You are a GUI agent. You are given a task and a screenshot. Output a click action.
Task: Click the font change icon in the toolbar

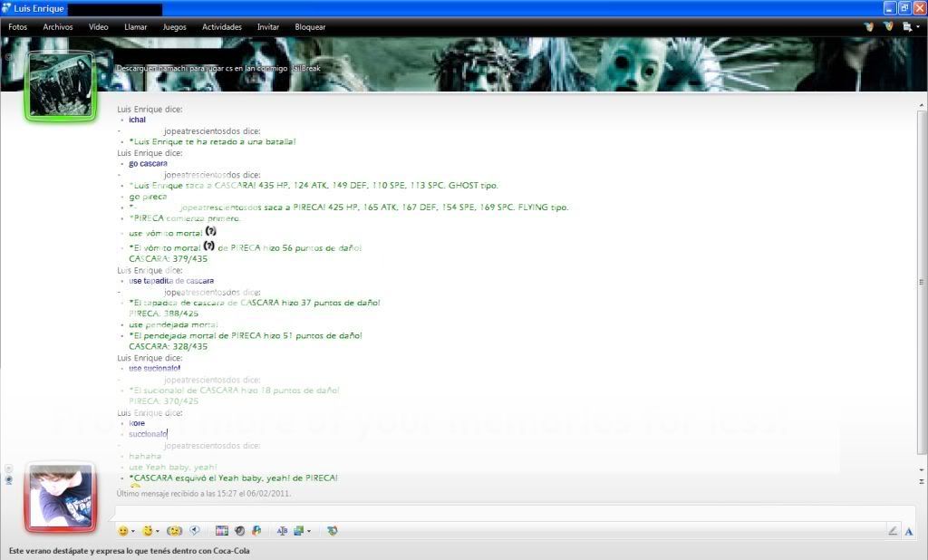[282, 531]
